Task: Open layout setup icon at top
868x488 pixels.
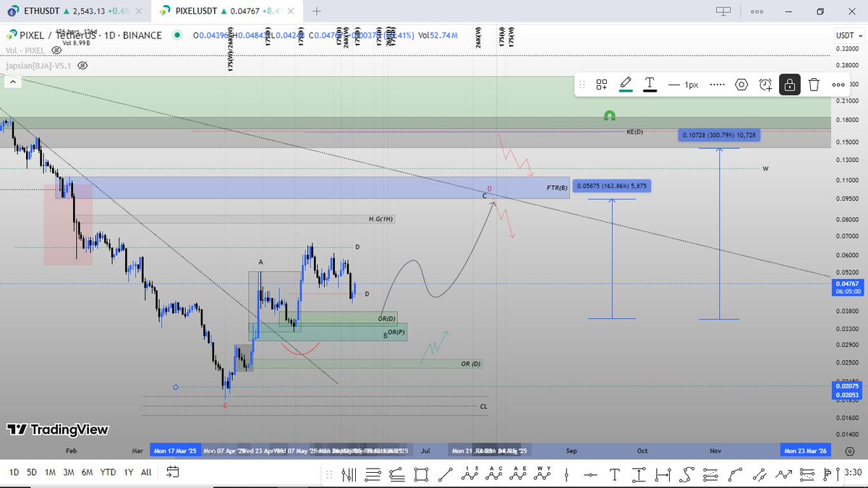Action: click(723, 12)
